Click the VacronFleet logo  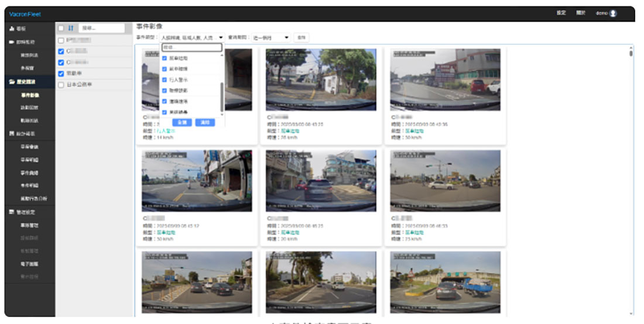point(25,14)
